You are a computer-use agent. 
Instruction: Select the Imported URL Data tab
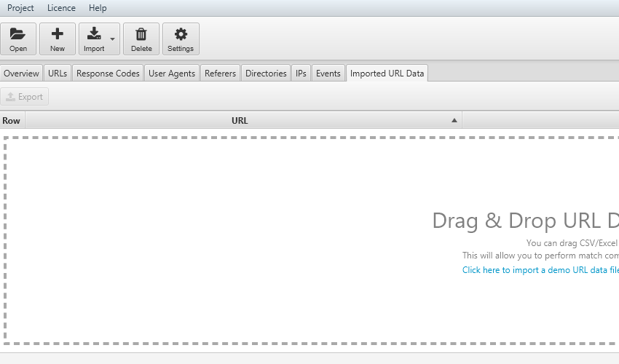[x=387, y=74]
